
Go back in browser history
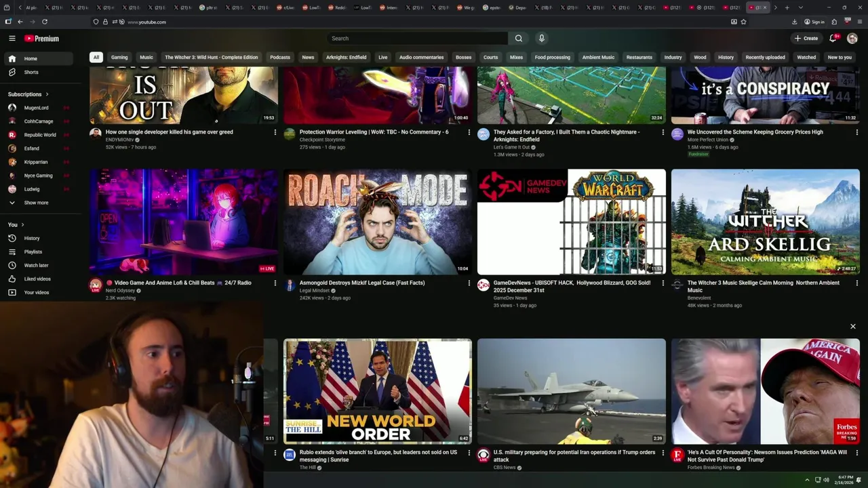(20, 22)
